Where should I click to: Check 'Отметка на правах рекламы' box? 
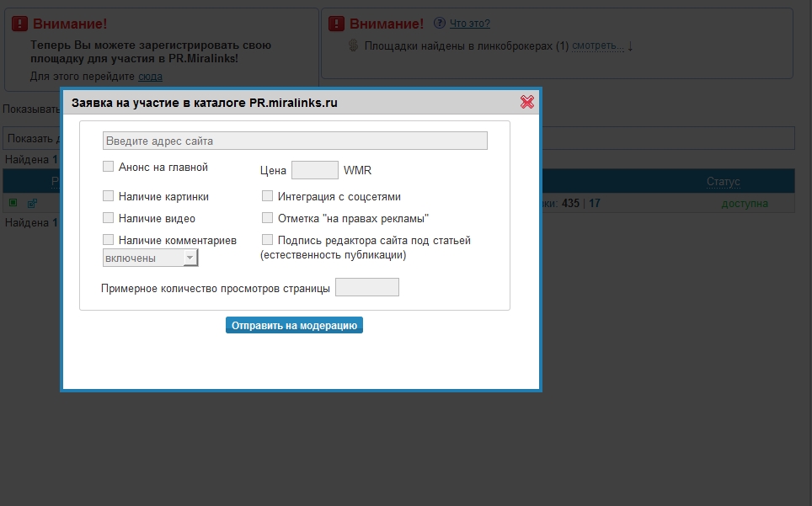[x=267, y=217]
